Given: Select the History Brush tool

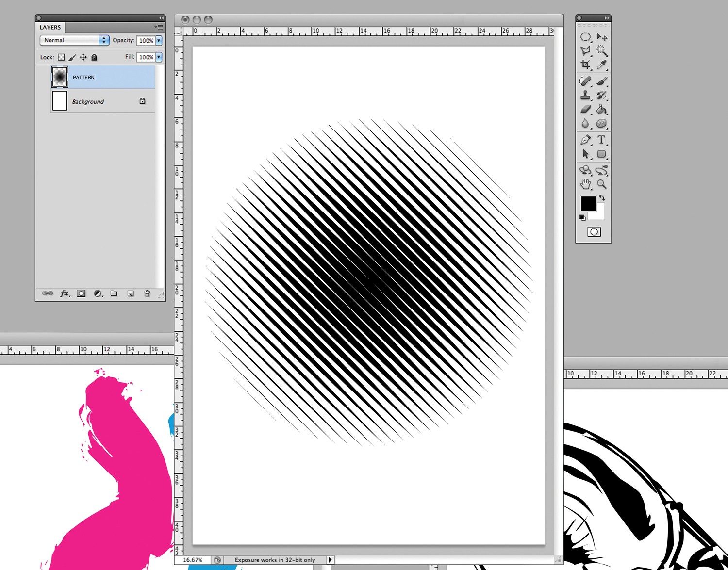Looking at the screenshot, I should [x=602, y=95].
